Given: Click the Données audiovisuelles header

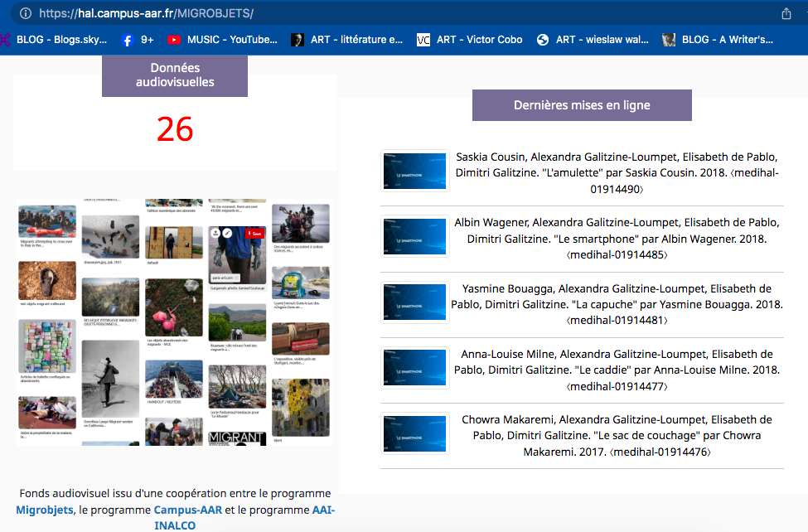Looking at the screenshot, I should 175,75.
